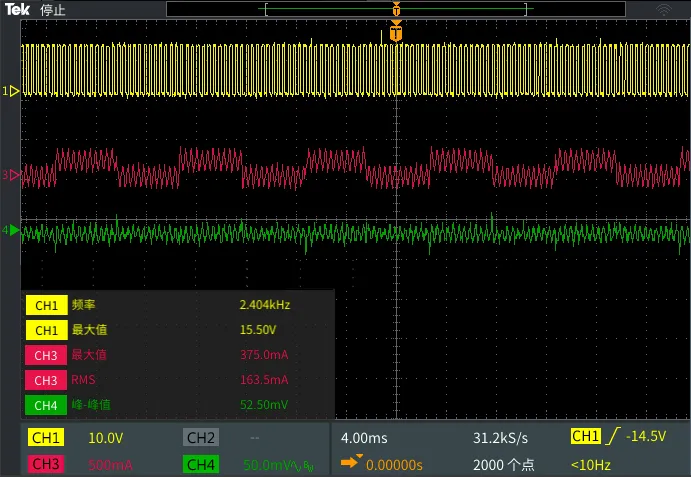Click the rising edge trigger slope icon
The width and height of the screenshot is (691, 477).
click(613, 436)
